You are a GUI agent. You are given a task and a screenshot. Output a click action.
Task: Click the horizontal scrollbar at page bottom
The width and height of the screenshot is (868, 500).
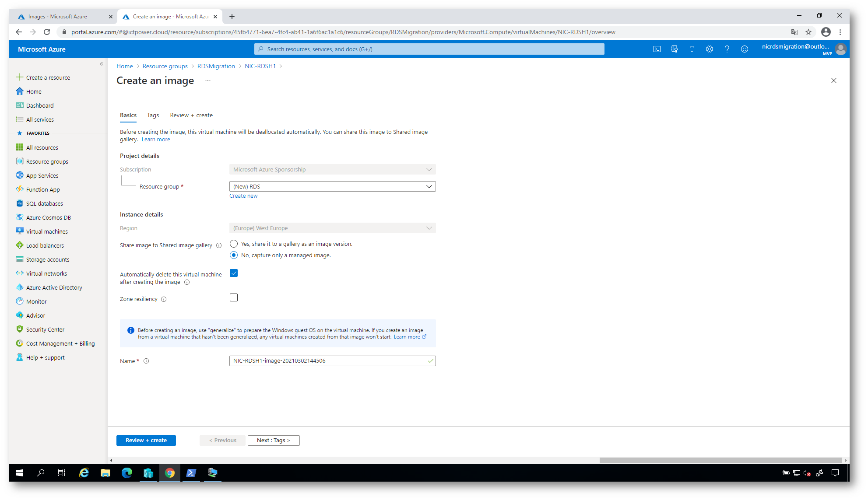[720, 460]
